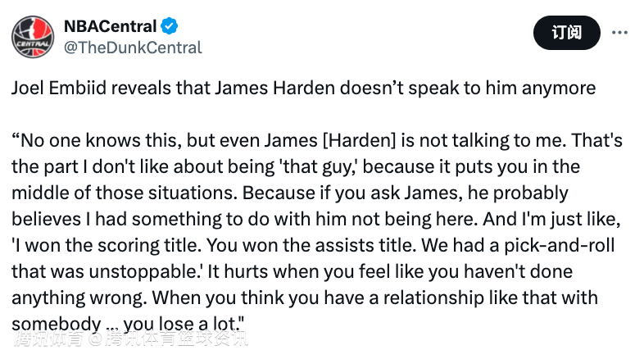This screenshot has width=644, height=359.
Task: Click 'anything wrong' sentence in tweet
Action: 79,298
